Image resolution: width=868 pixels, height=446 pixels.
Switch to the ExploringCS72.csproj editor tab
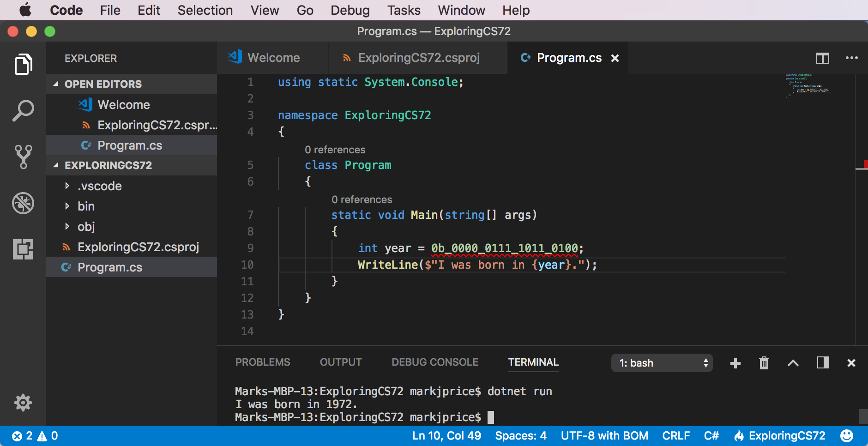point(418,58)
